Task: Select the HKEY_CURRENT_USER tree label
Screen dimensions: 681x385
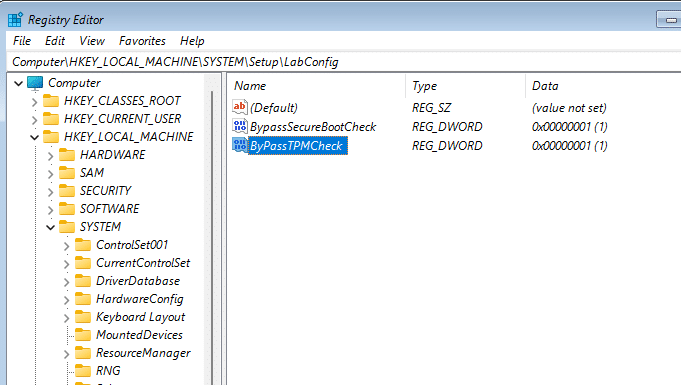Action: click(x=122, y=119)
